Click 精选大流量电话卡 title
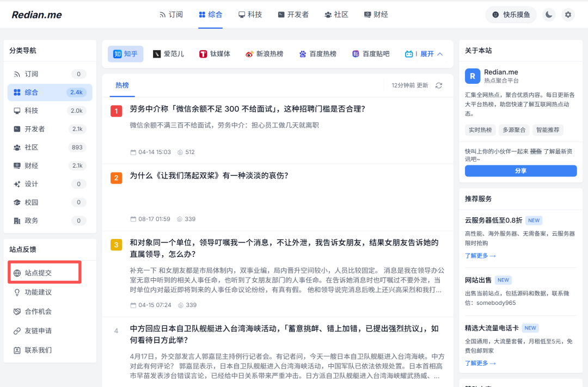Screen dimensions: 588x387 (x=492, y=328)
